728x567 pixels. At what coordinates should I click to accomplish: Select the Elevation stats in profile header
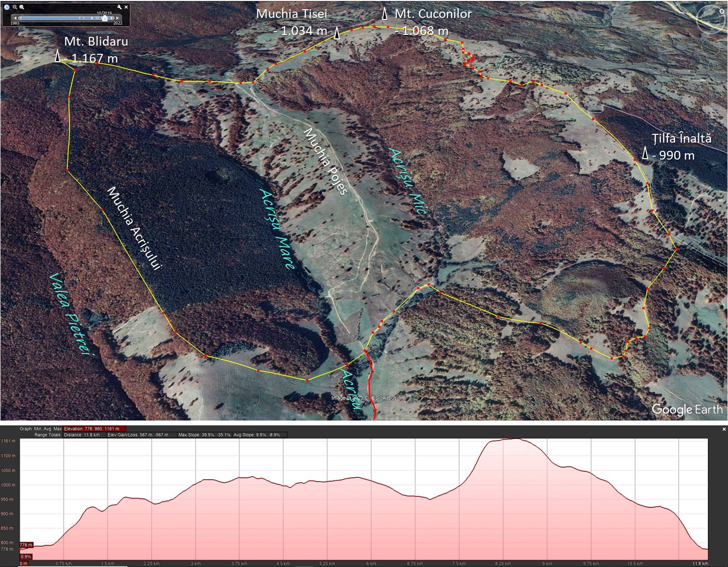click(x=95, y=429)
